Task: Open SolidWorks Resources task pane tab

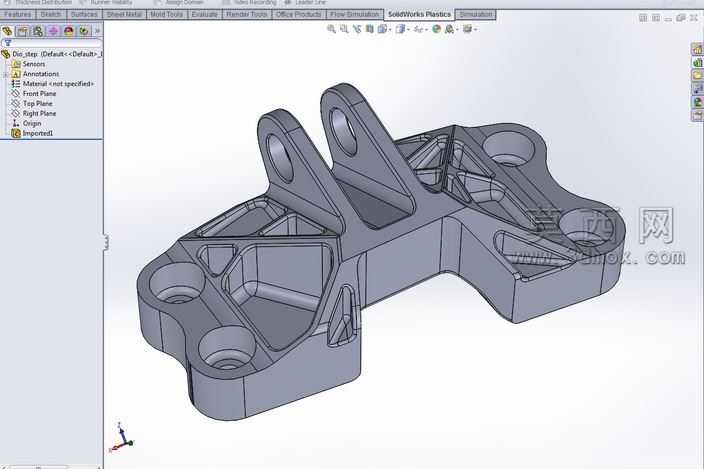Action: (697, 49)
